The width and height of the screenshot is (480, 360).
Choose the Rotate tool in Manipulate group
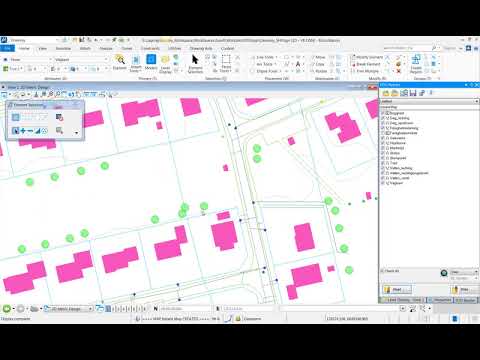[x=319, y=71]
